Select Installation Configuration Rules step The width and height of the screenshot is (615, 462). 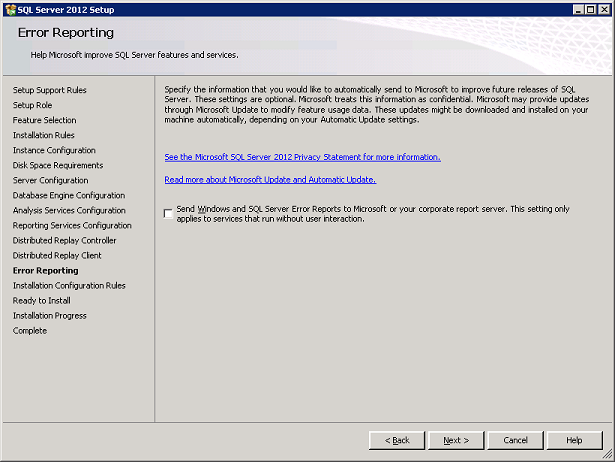(69, 286)
